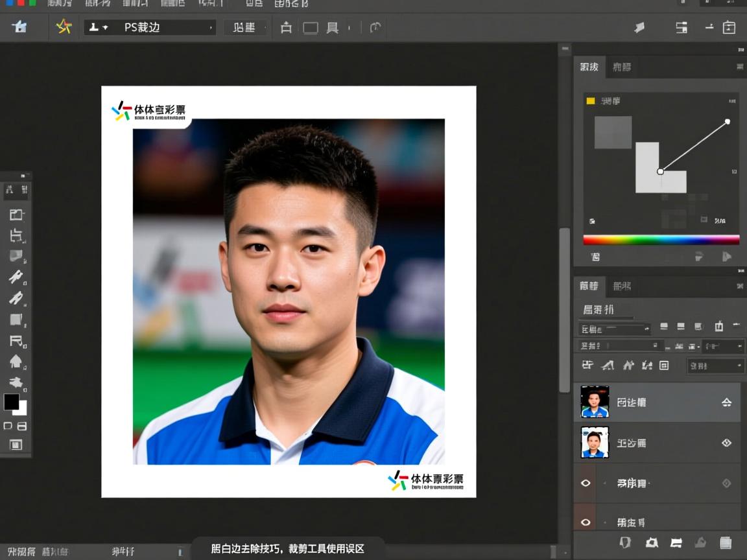This screenshot has width=747, height=560.
Task: Expand the dropdown right of layer filter icons
Action: [x=716, y=366]
